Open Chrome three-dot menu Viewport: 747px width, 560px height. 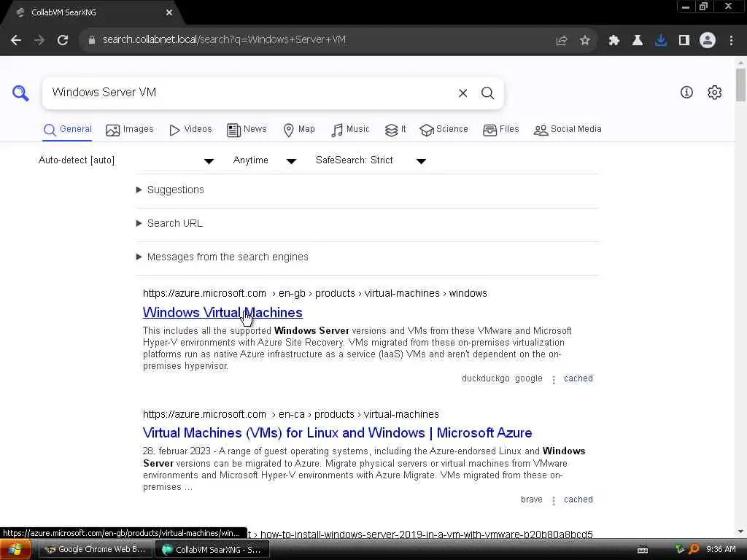point(731,41)
